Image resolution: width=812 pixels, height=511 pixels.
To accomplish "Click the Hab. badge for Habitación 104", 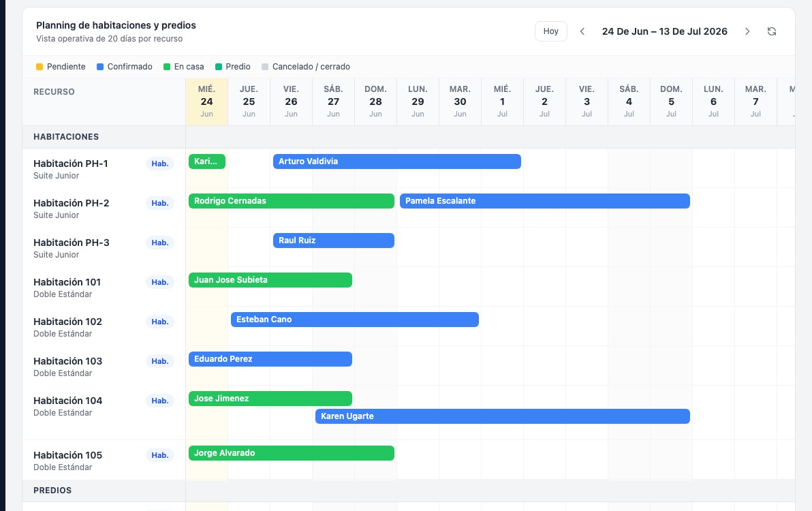I will (x=160, y=401).
